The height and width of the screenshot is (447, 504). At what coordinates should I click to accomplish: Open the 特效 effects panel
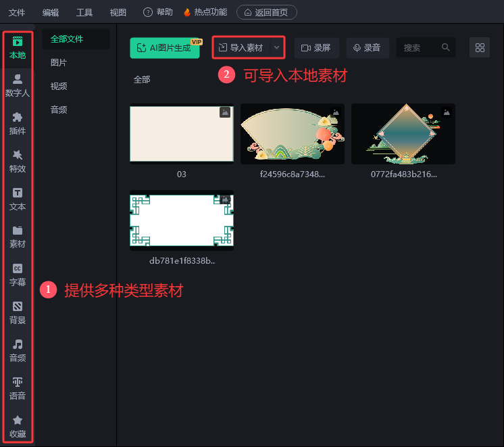click(x=18, y=161)
